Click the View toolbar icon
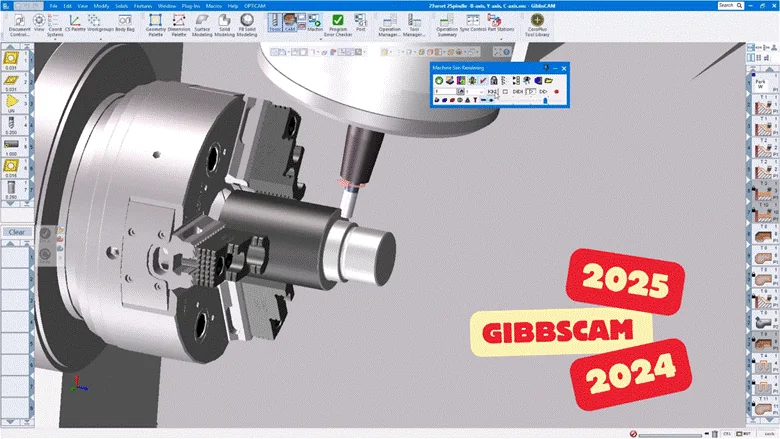This screenshot has height=439, width=780. 39,24
